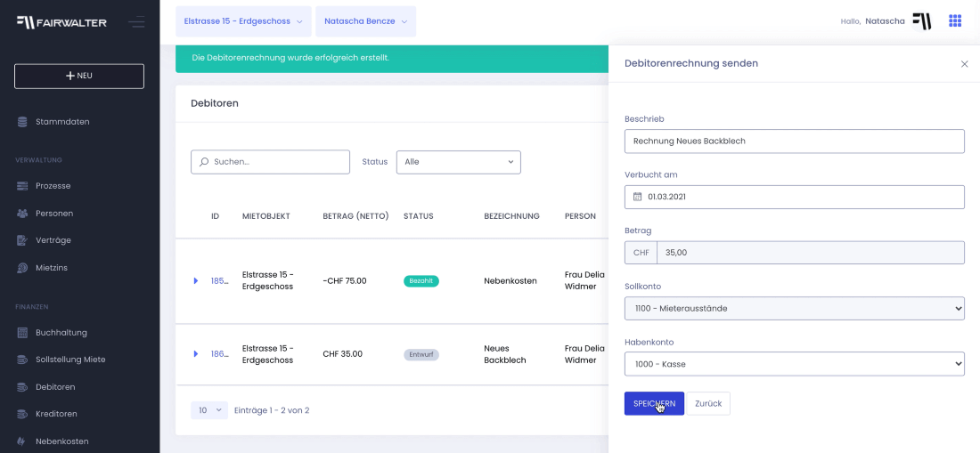This screenshot has width=980, height=453.
Task: Open the Status filter dropdown
Action: coord(459,162)
